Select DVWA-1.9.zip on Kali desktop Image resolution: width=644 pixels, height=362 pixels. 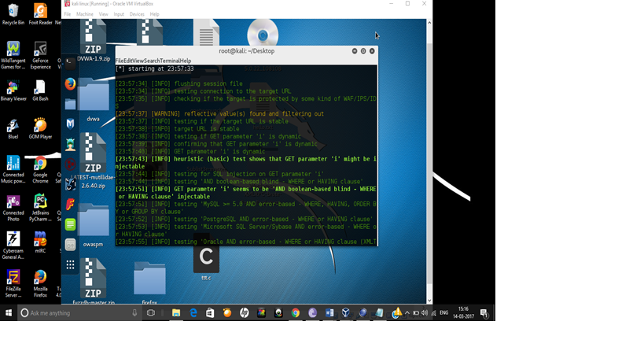(x=94, y=40)
